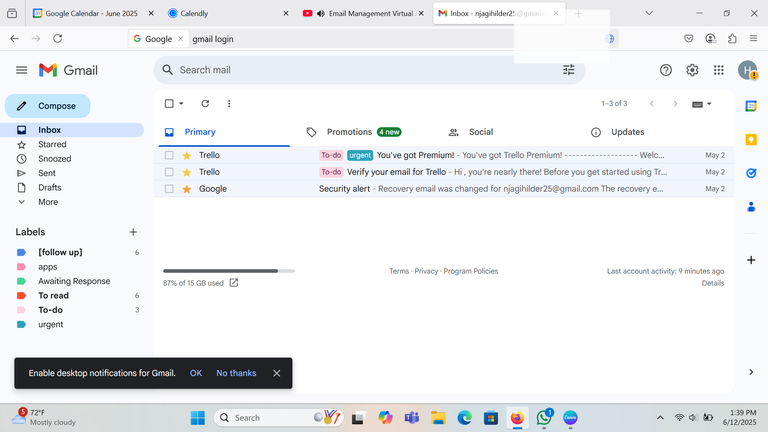
Task: Create new label plus icon
Action: [133, 232]
